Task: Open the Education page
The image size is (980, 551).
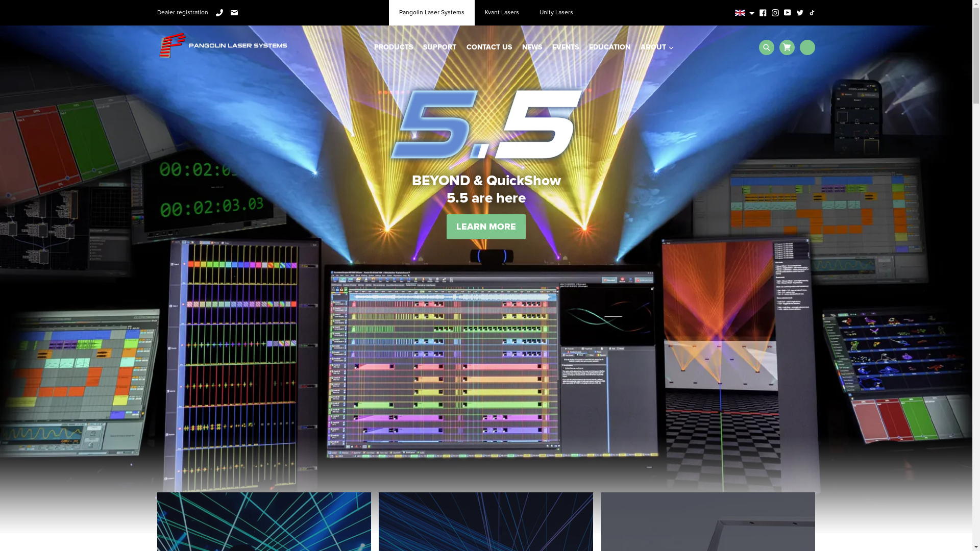Action: click(x=609, y=47)
